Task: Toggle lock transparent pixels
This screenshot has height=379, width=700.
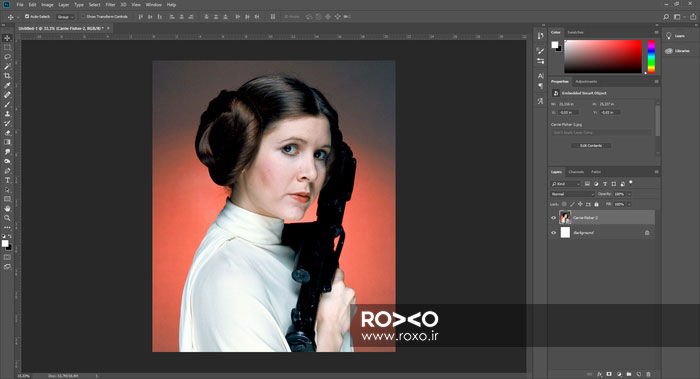Action: point(564,204)
